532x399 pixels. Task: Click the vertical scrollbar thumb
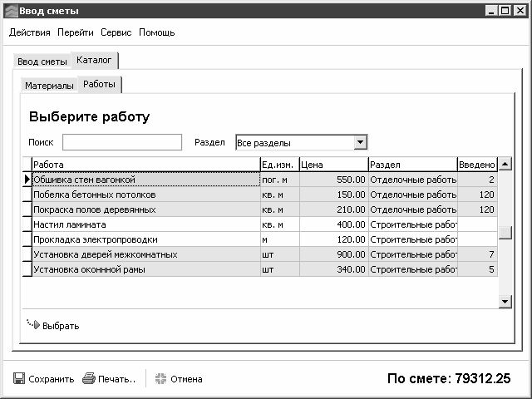click(505, 233)
